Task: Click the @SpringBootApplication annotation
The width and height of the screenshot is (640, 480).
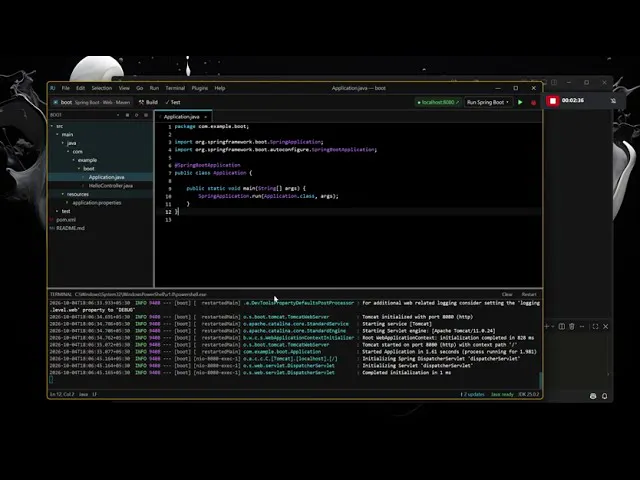Action: click(x=207, y=165)
